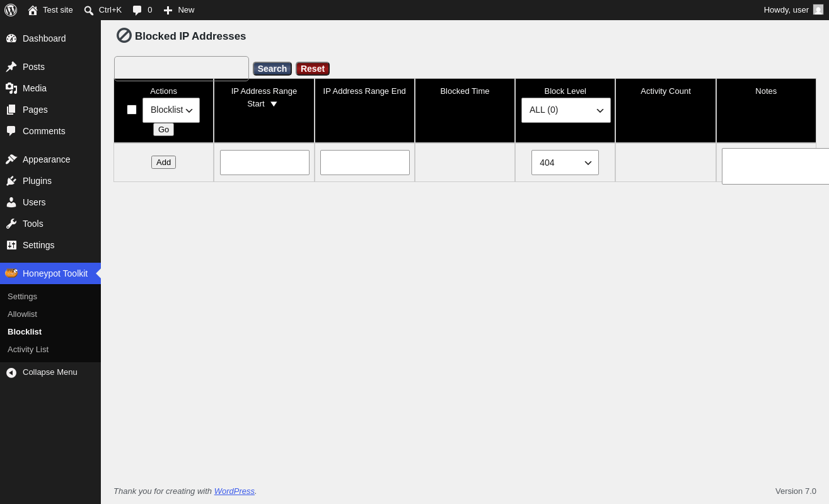829x504 pixels.
Task: Click the Ctrl+K search magnifier icon
Action: coord(89,10)
